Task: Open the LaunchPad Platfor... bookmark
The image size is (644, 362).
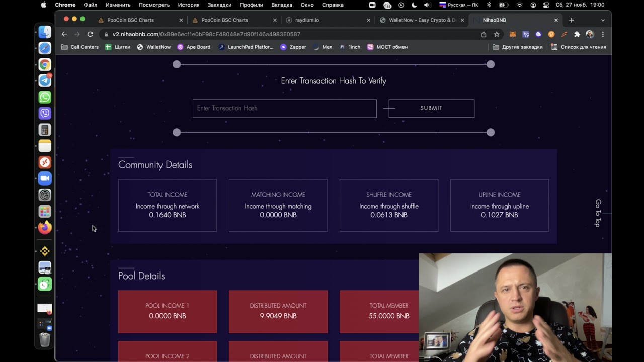Action: [x=246, y=47]
